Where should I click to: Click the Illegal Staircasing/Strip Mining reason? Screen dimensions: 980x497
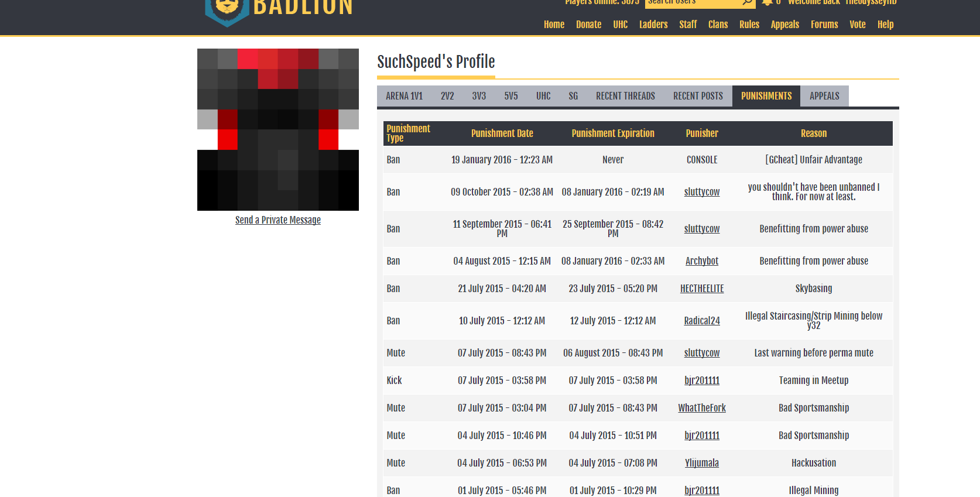tap(814, 321)
